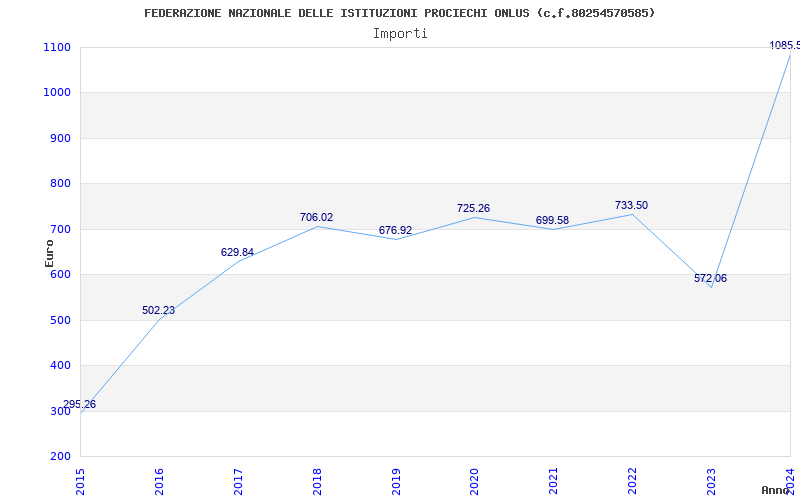Click the 2018 x-axis label
The image size is (800, 500).
tap(317, 482)
